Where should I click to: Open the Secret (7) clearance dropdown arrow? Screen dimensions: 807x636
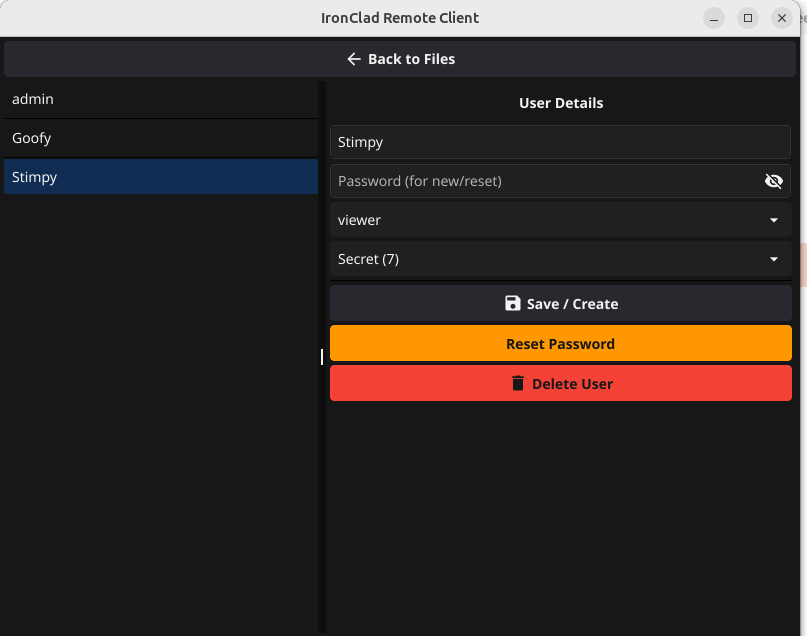tap(773, 259)
